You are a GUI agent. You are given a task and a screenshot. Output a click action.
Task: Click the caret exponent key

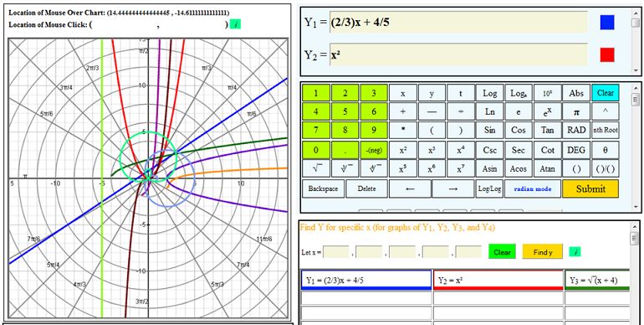click(x=606, y=111)
